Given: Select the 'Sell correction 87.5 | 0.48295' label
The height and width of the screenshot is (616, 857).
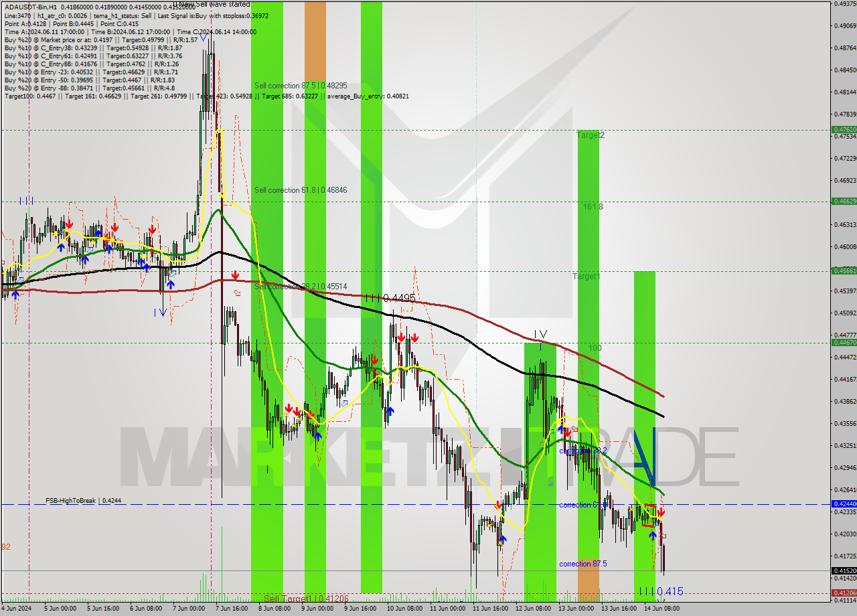Looking at the screenshot, I should 301,86.
